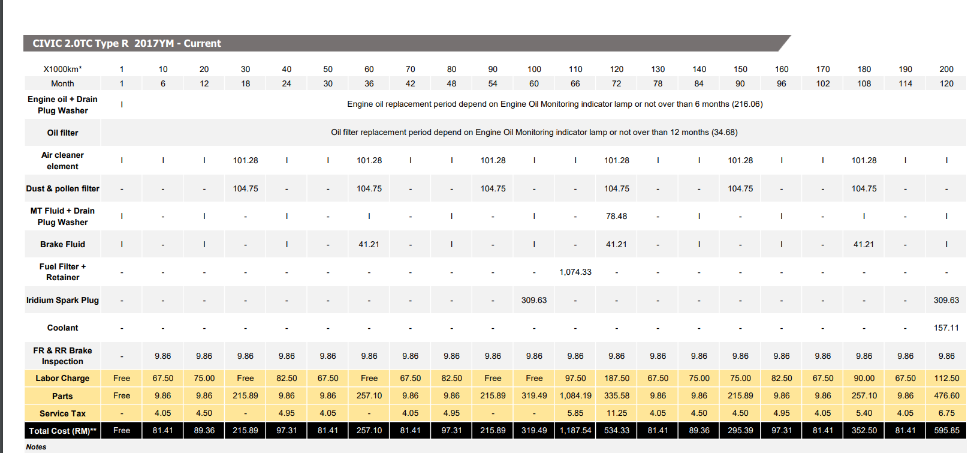Click the 114 value in the Month row
Viewport: 980px width, 453px height.
905,83
